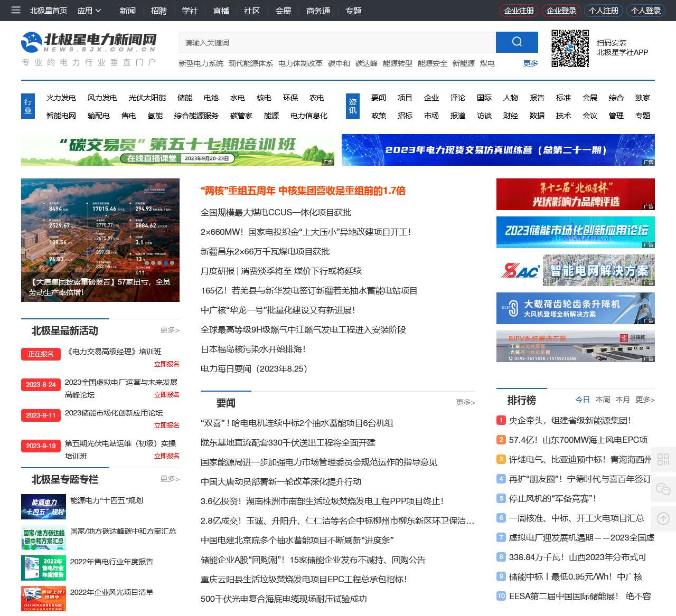Viewport: 676px width, 616px height.
Task: Open ranking item 1 about 央企牵头
Action: [x=570, y=420]
